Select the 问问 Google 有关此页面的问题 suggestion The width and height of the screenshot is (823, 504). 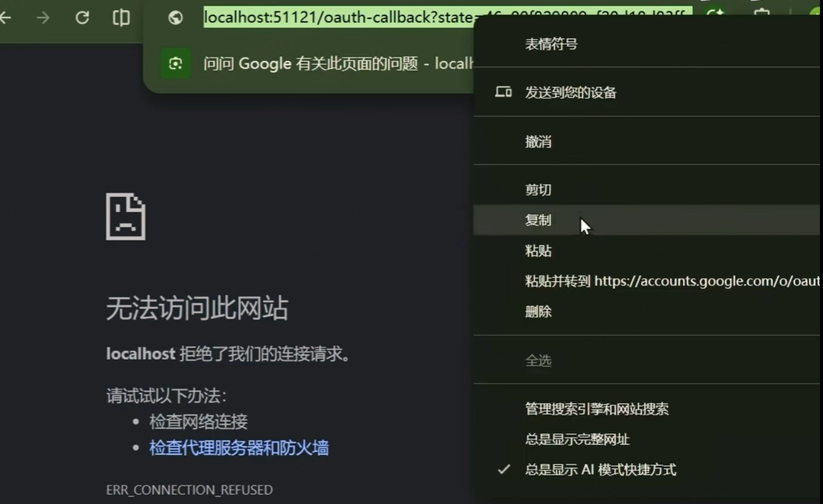(309, 63)
